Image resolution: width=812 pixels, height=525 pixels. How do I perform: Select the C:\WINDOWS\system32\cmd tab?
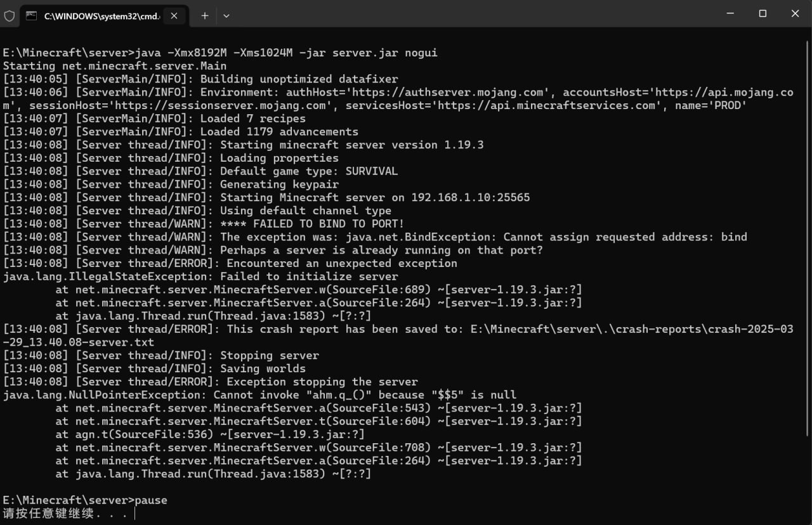click(x=95, y=16)
